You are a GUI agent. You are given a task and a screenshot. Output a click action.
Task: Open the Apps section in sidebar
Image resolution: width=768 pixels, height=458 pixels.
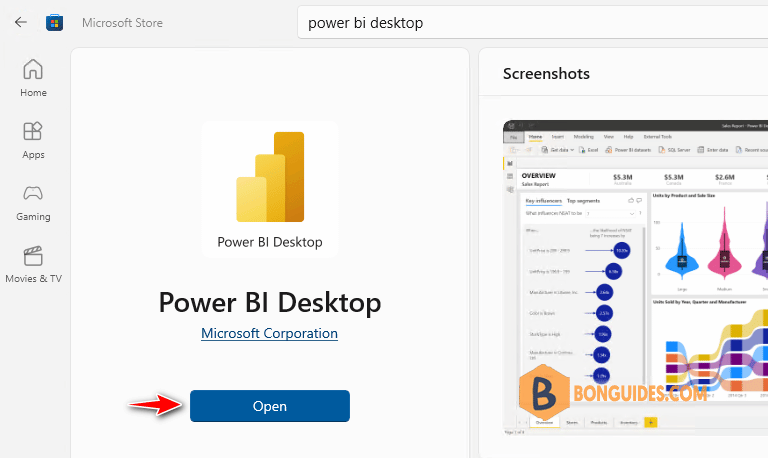(33, 140)
